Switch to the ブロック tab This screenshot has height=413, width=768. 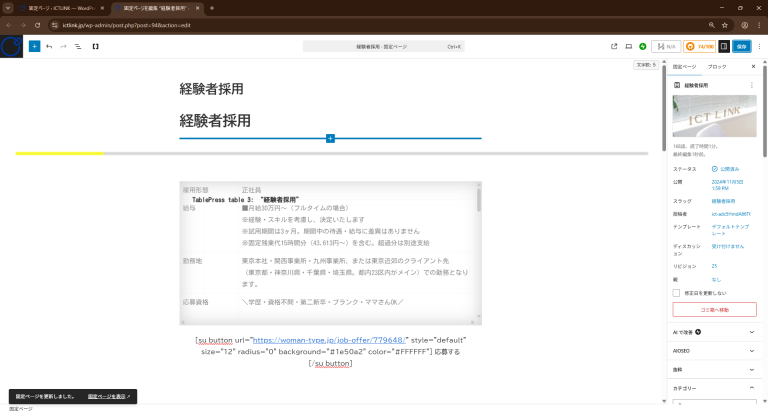pyautogui.click(x=717, y=67)
